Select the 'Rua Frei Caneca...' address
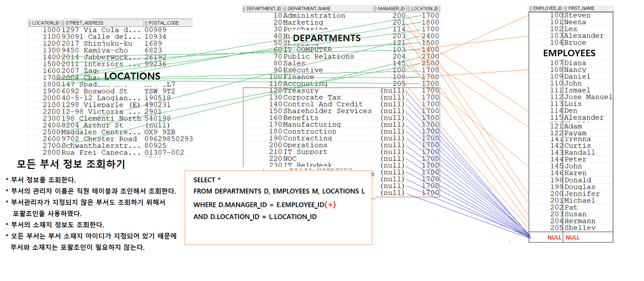This screenshot has width=644, height=281. coord(102,153)
